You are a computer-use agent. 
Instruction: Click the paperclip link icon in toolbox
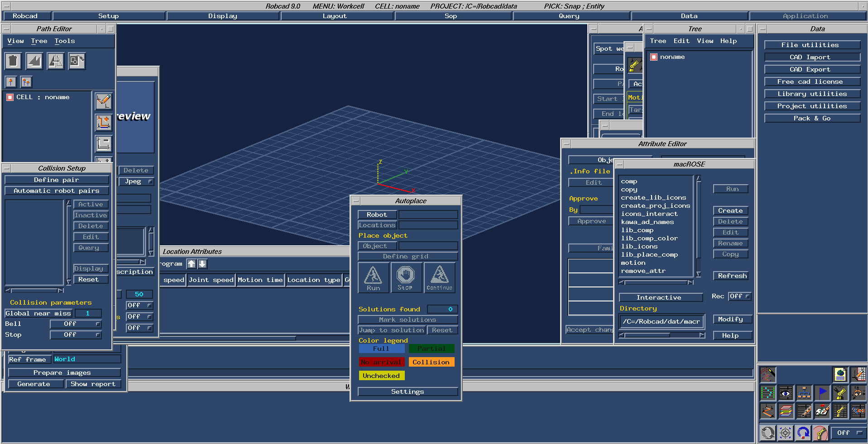pyautogui.click(x=858, y=411)
